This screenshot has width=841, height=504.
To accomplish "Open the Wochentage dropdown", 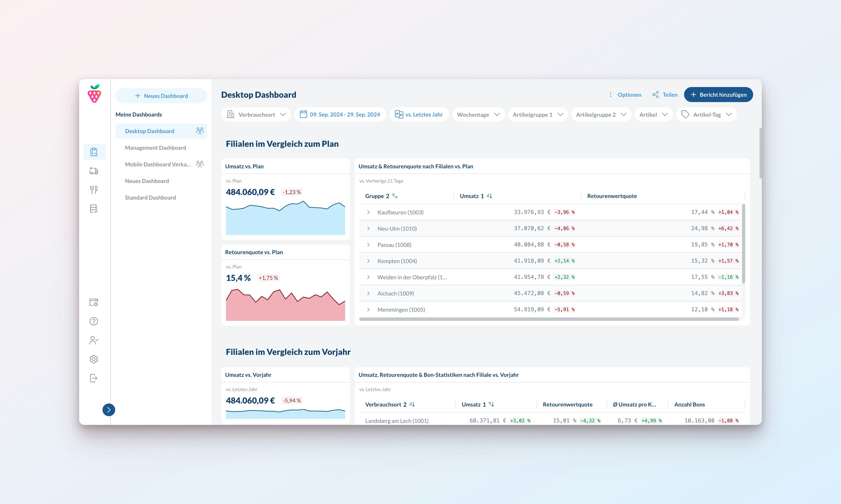I will point(478,115).
